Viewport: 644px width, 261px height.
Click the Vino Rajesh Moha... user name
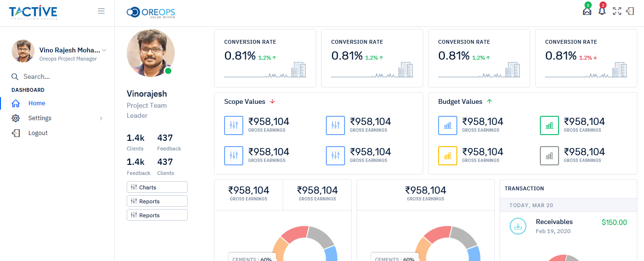70,50
